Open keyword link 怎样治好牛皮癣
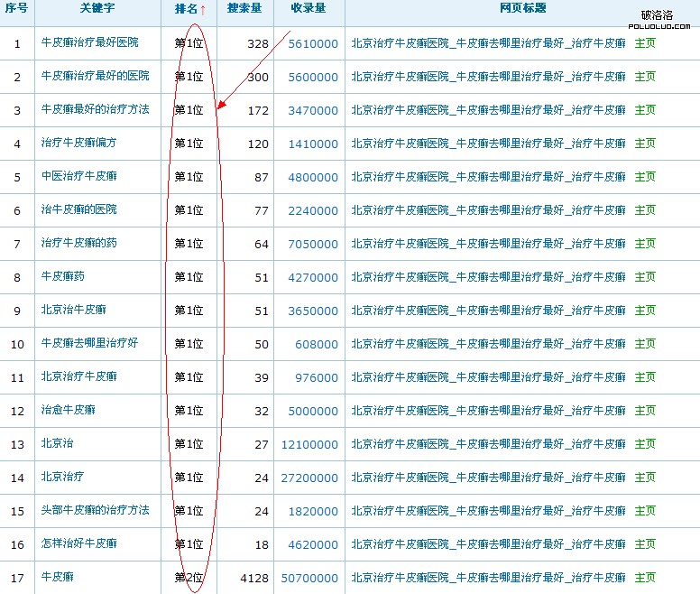Viewport: 700px width, 594px height. click(78, 544)
